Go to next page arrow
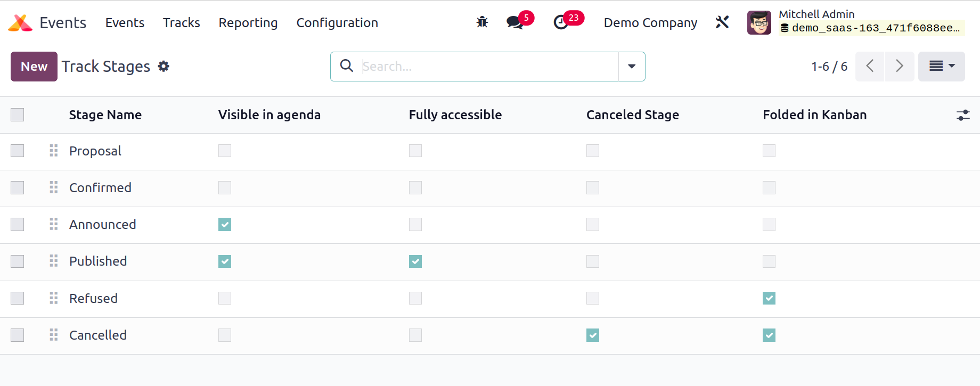 [900, 66]
